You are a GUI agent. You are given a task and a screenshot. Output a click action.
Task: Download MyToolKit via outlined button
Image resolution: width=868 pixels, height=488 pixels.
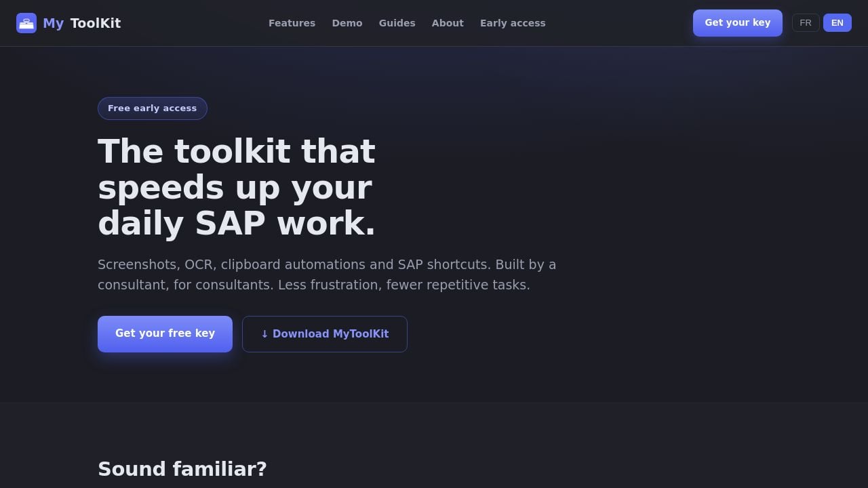click(325, 334)
